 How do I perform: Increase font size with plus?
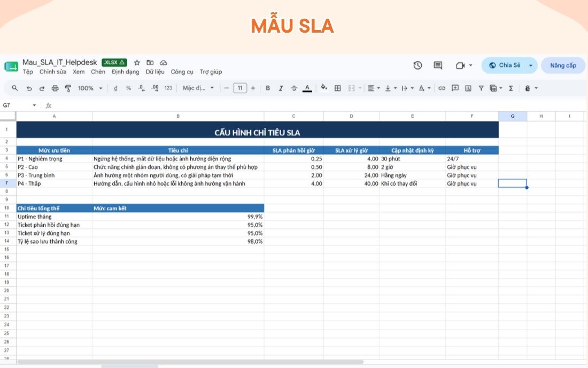pyautogui.click(x=253, y=88)
